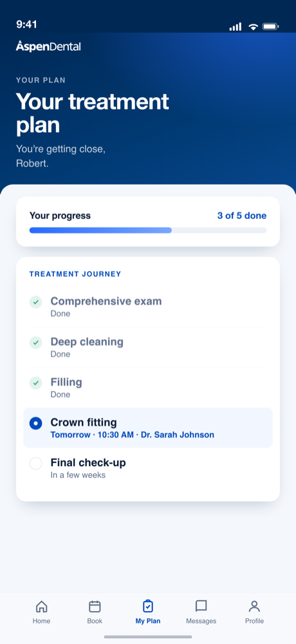Click the blue progress bar
This screenshot has width=296, height=644.
coord(100,231)
